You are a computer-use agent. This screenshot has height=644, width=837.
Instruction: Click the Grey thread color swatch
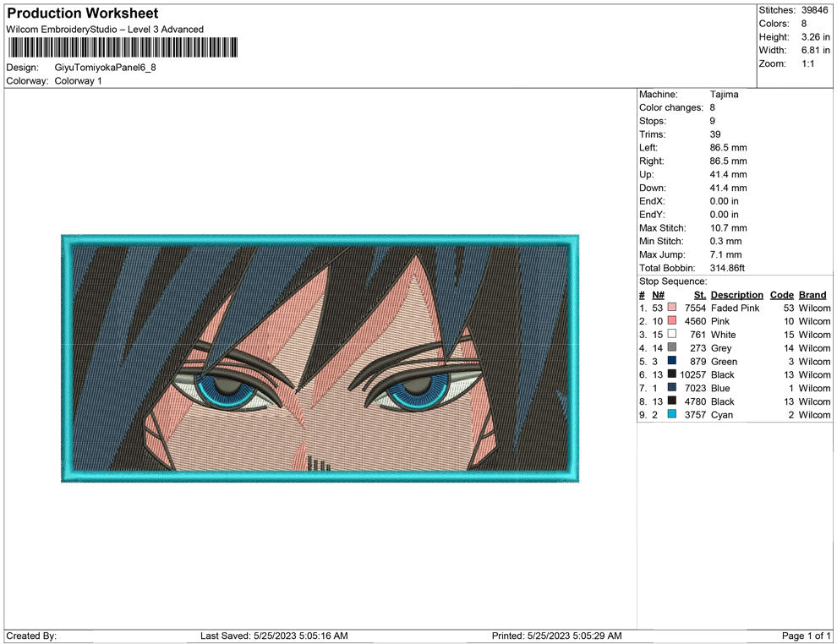tap(672, 347)
